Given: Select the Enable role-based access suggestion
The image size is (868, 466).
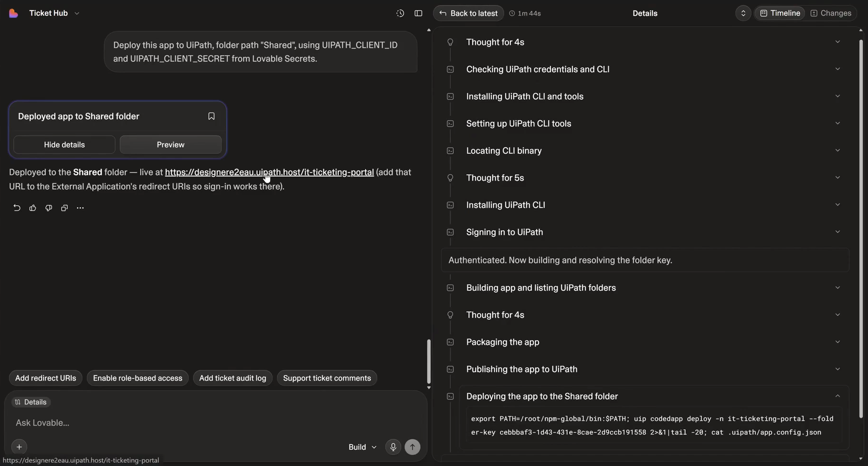Looking at the screenshot, I should click(x=138, y=378).
